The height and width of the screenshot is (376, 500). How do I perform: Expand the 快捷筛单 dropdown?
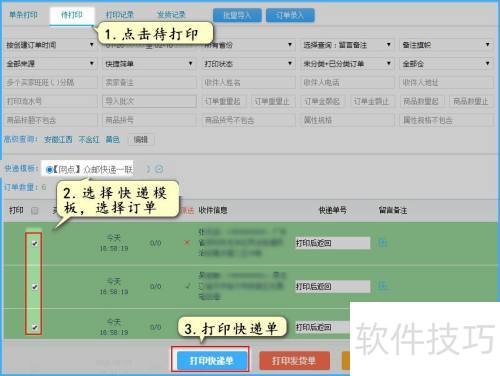pos(149,63)
